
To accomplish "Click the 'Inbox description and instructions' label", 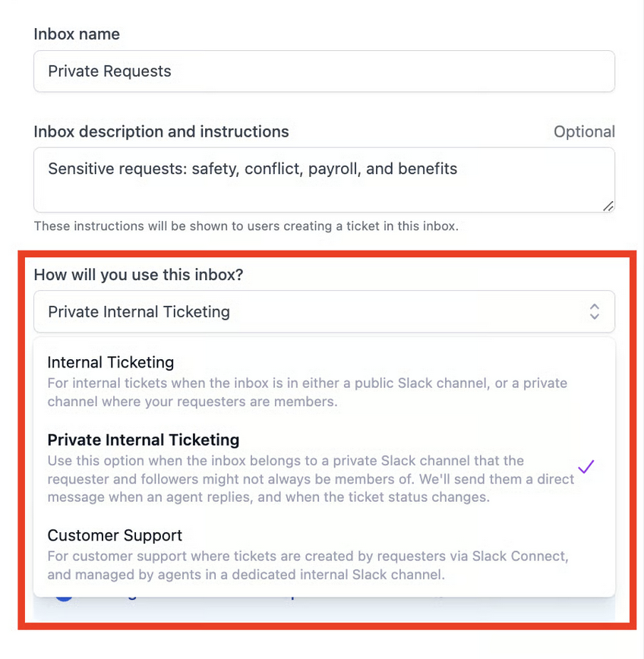I will tap(161, 131).
